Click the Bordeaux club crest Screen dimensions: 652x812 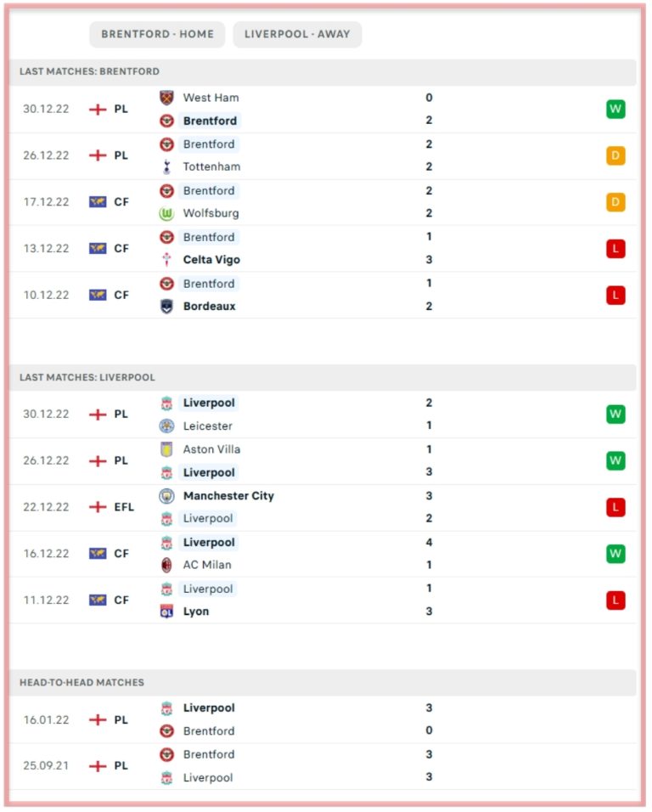coord(166,306)
